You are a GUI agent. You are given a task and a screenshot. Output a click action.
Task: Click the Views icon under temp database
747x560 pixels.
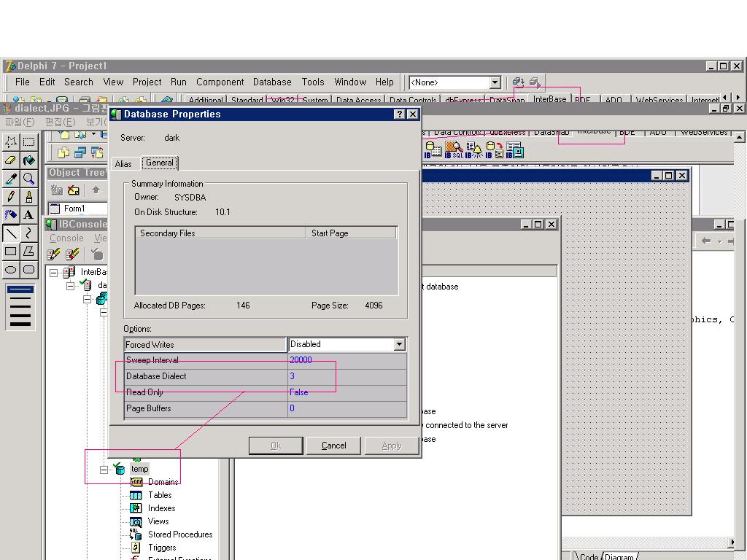click(x=136, y=521)
